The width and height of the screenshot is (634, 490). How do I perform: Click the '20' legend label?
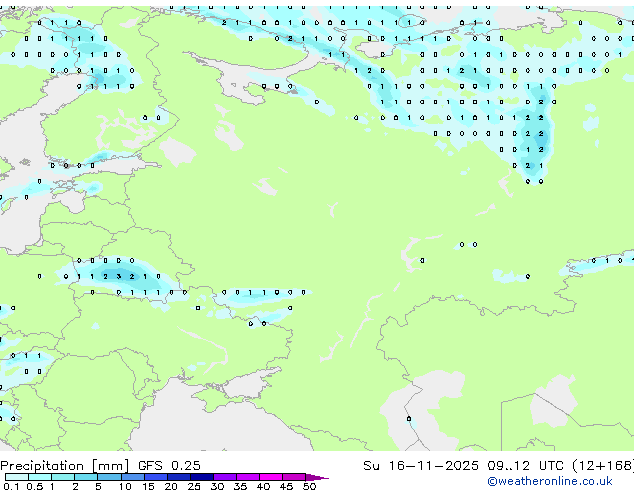point(171,486)
